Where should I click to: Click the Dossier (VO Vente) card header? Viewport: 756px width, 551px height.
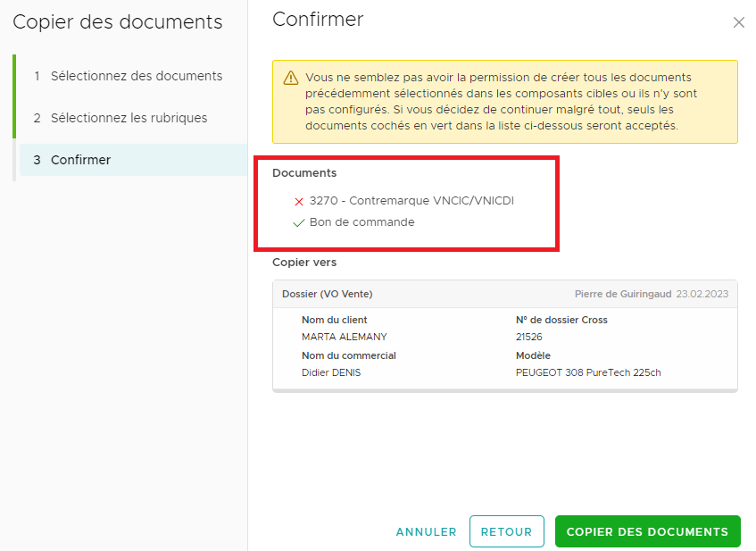click(505, 294)
